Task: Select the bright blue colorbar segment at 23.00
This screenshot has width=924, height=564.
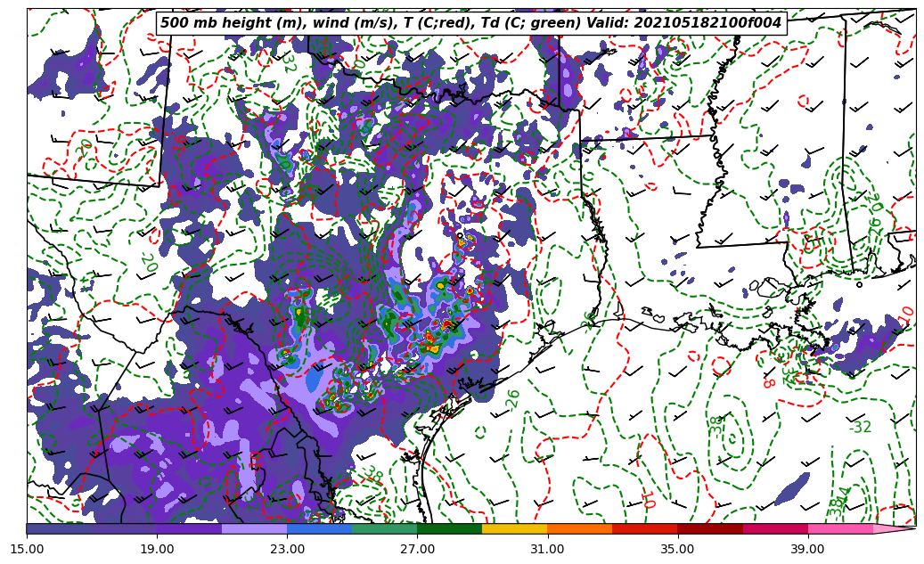Action: (319, 528)
